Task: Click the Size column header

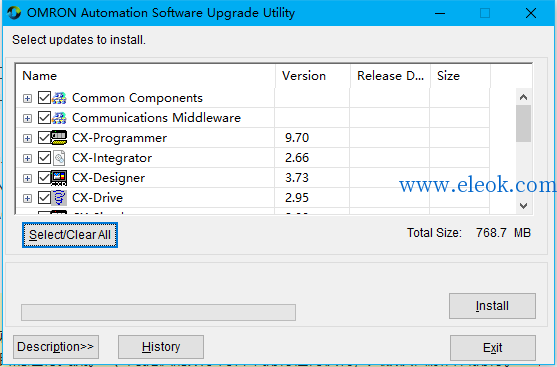Action: (x=460, y=76)
